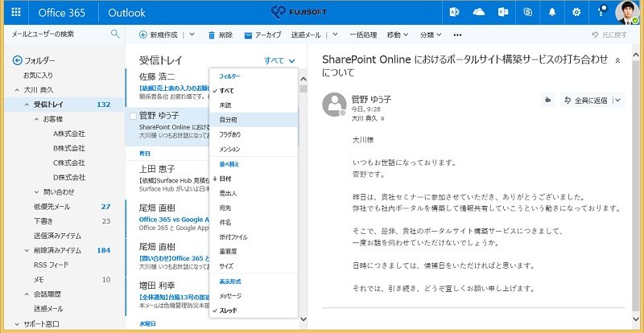Open the Office 365 app launcher grid
The width and height of the screenshot is (644, 333).
(x=16, y=12)
